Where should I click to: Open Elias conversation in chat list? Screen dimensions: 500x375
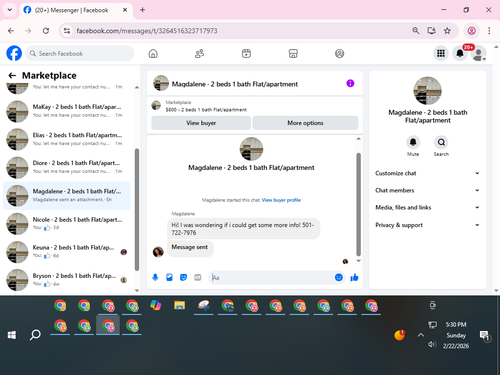tap(66, 139)
